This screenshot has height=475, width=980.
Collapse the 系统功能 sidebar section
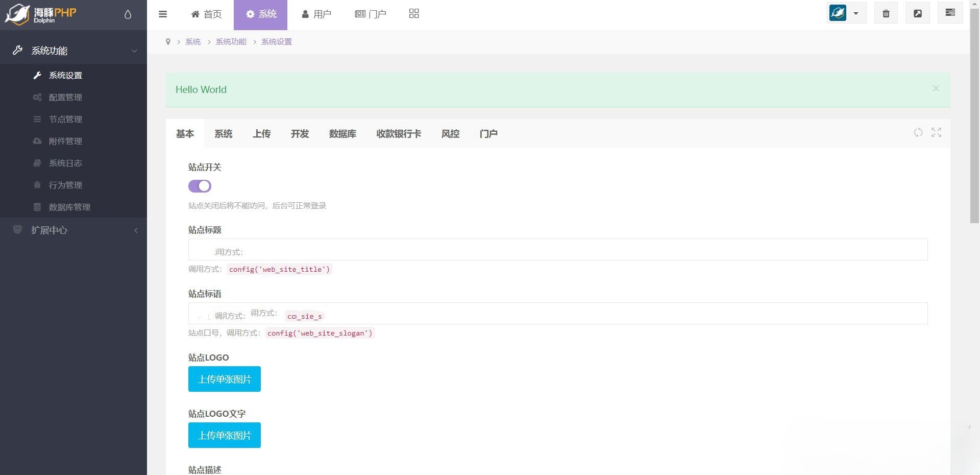134,51
